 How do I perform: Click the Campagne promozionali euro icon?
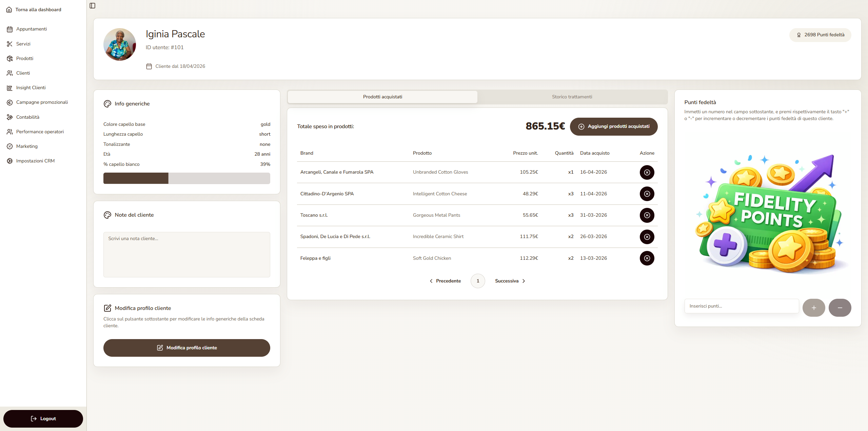click(x=10, y=102)
